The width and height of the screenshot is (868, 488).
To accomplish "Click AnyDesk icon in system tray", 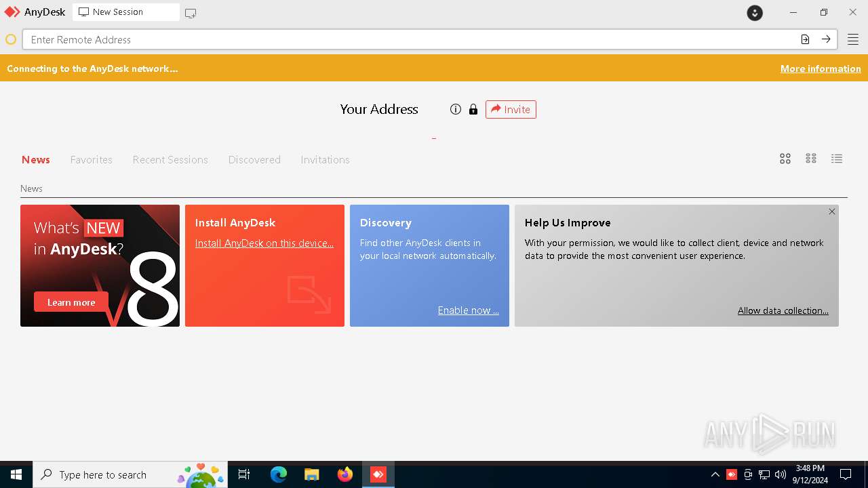I will [732, 474].
